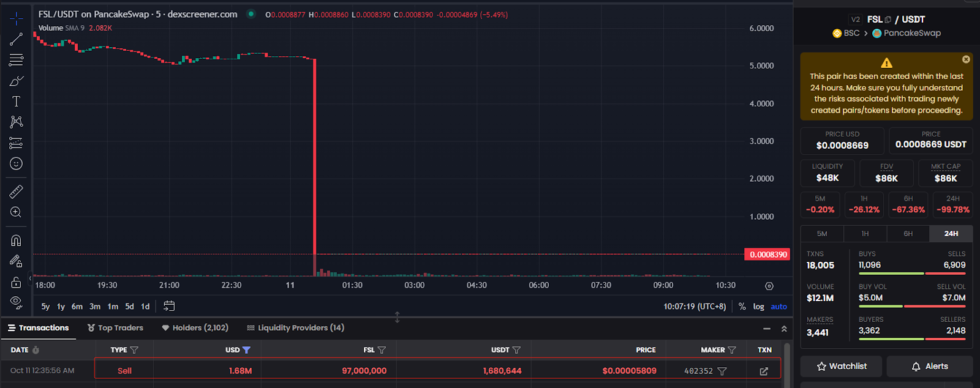Click the 1H -26.12% change box

(864, 204)
